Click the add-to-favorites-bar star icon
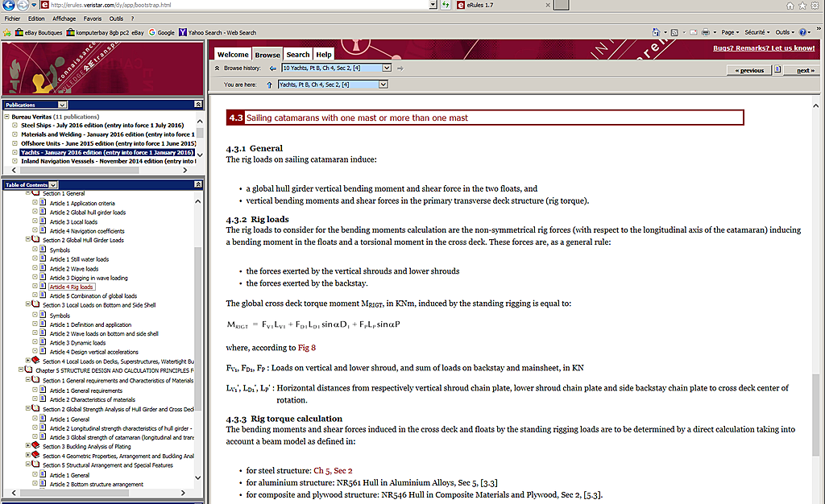Image resolution: width=825 pixels, height=504 pixels. (x=7, y=32)
